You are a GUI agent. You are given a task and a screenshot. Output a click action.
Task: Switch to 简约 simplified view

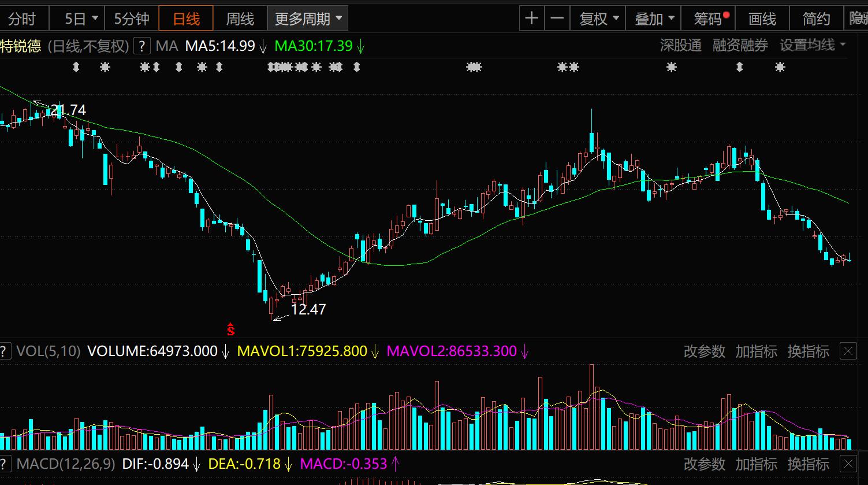tap(816, 19)
